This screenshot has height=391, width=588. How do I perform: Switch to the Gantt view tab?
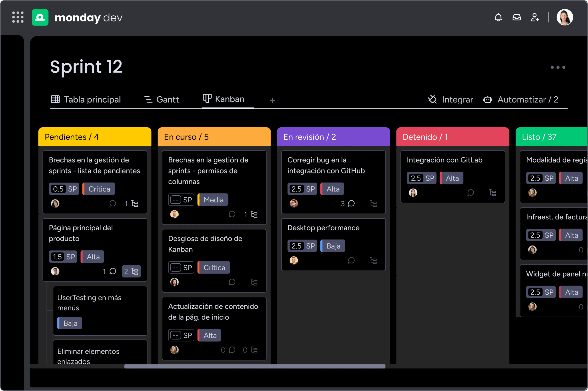[x=161, y=100]
